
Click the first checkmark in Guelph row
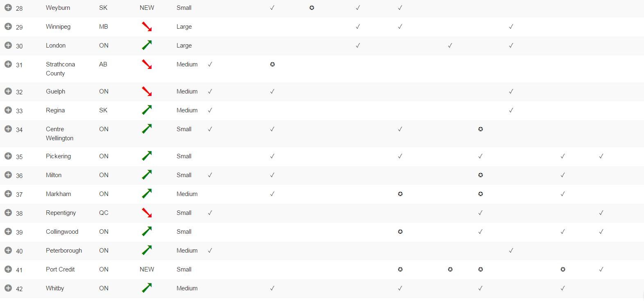pyautogui.click(x=210, y=91)
